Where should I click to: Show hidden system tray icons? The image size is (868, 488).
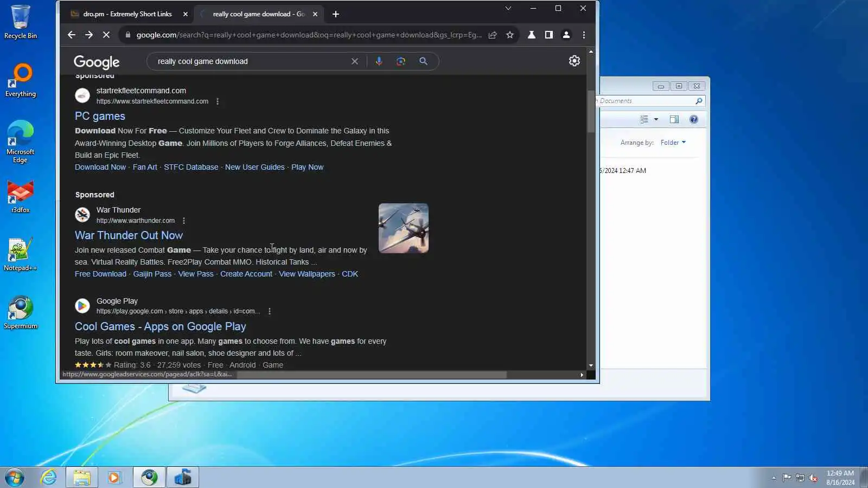pyautogui.click(x=774, y=478)
